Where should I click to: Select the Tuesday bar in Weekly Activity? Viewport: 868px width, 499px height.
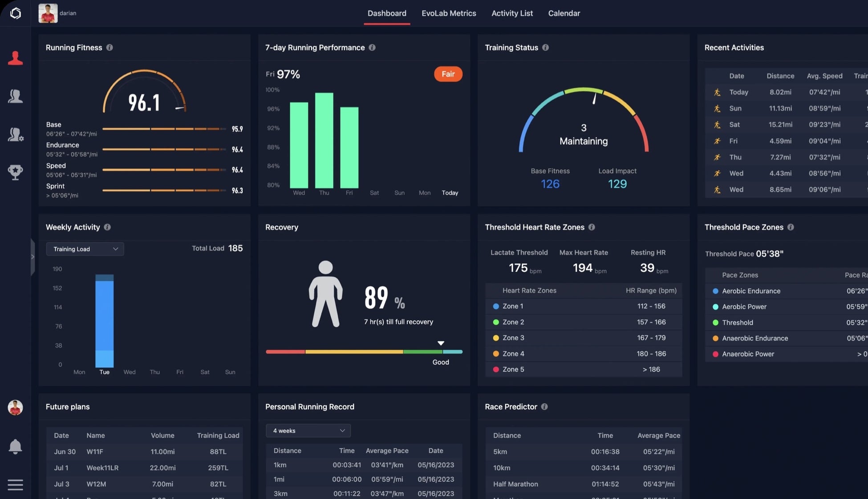[x=105, y=321]
